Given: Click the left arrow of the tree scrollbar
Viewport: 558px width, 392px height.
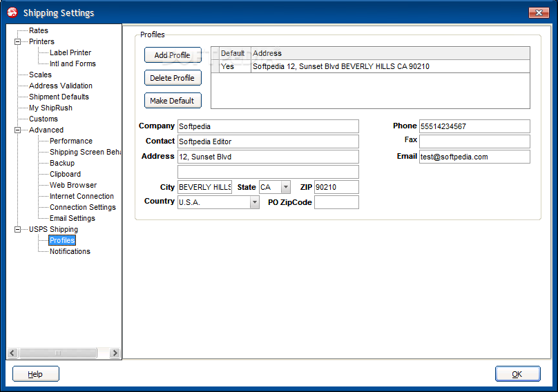Looking at the screenshot, I should click(x=12, y=353).
